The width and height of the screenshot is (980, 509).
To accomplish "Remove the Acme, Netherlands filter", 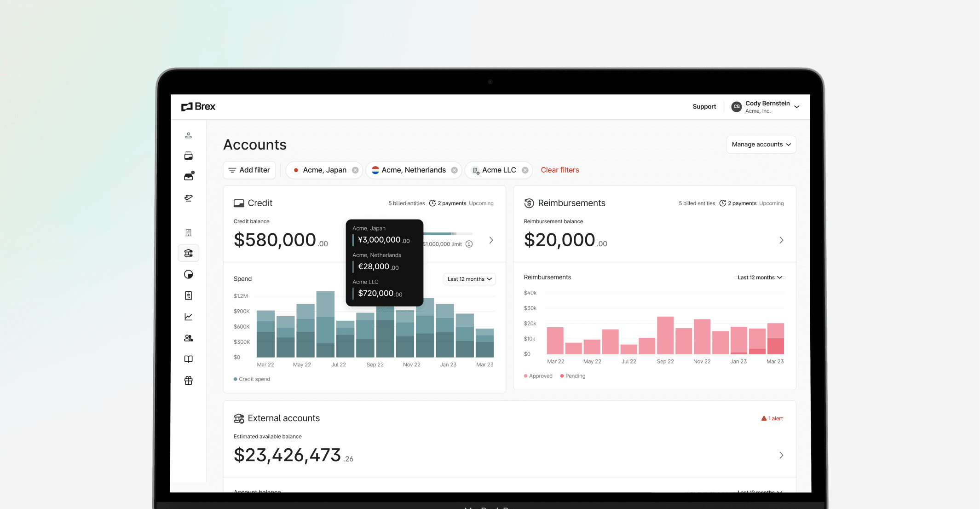I will (x=454, y=170).
